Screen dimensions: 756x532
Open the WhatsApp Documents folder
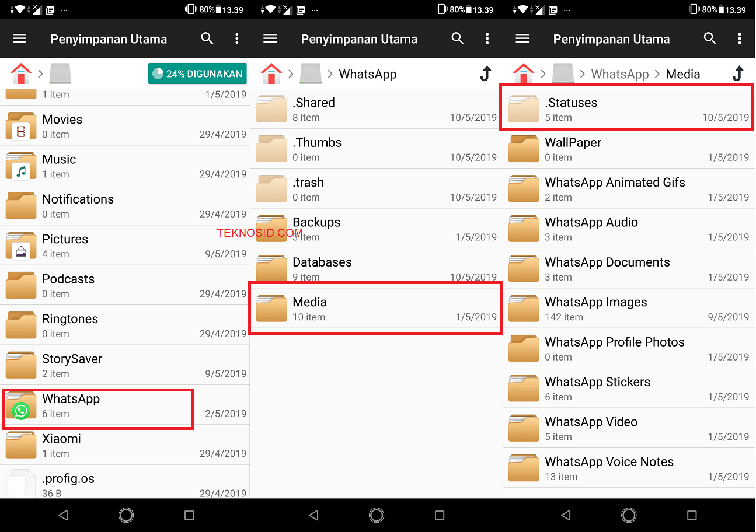tap(629, 269)
